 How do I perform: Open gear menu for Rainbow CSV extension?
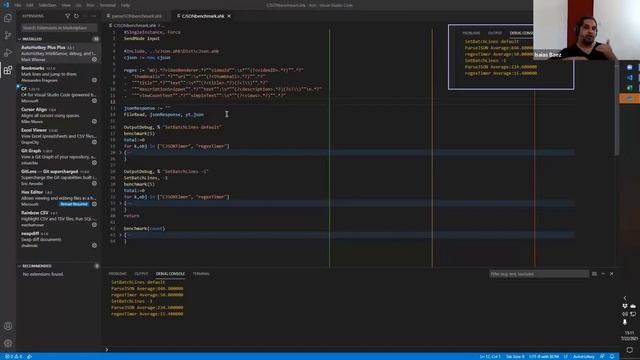coord(94,225)
